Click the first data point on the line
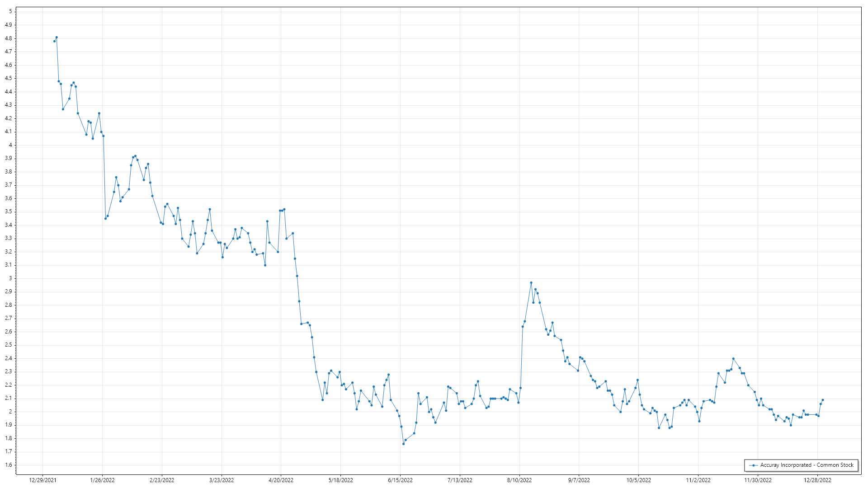The image size is (868, 488). point(54,41)
